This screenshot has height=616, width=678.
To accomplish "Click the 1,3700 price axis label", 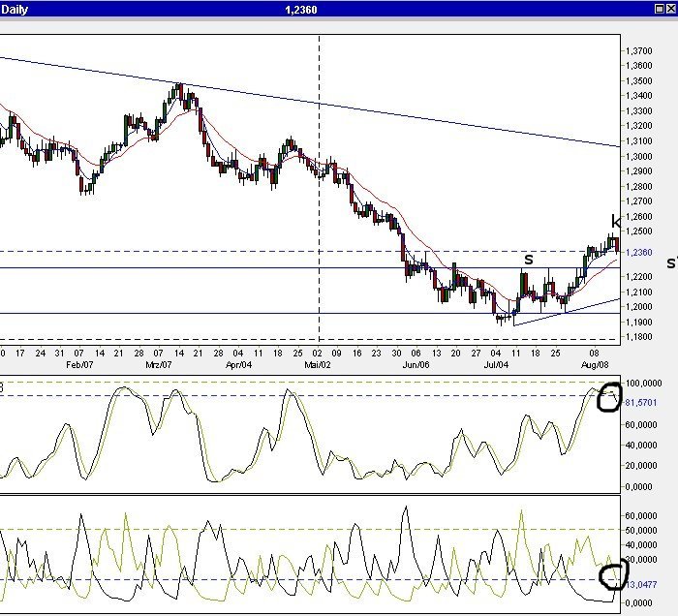I will tap(638, 51).
